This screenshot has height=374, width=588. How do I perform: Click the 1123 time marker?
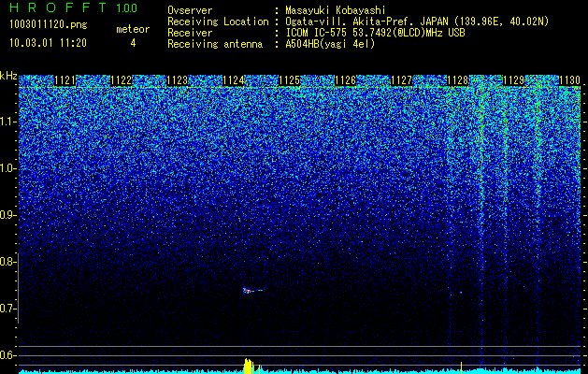pos(177,80)
